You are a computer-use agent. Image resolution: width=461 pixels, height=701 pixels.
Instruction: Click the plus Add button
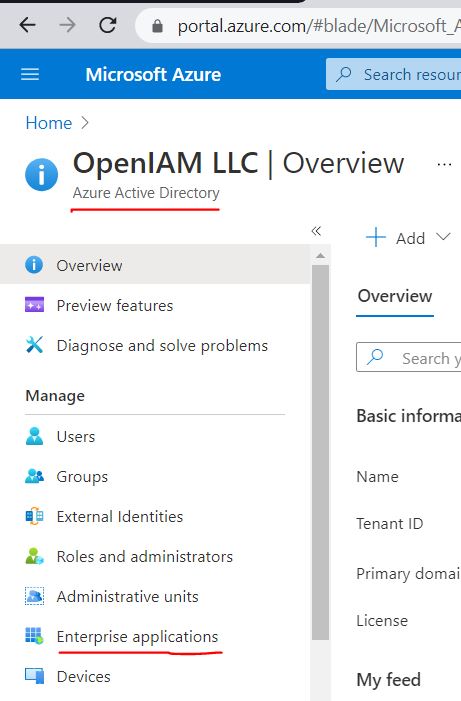[395, 238]
